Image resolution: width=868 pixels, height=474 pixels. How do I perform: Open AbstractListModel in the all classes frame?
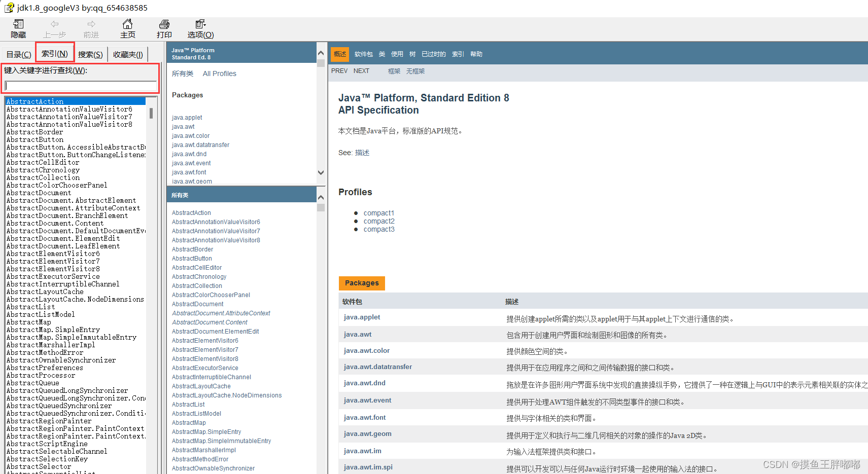196,414
